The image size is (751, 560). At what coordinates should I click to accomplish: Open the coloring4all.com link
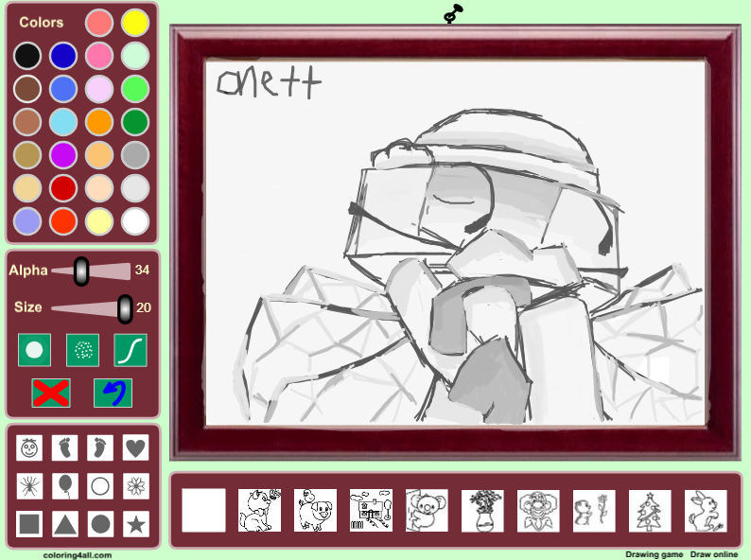coord(78,554)
